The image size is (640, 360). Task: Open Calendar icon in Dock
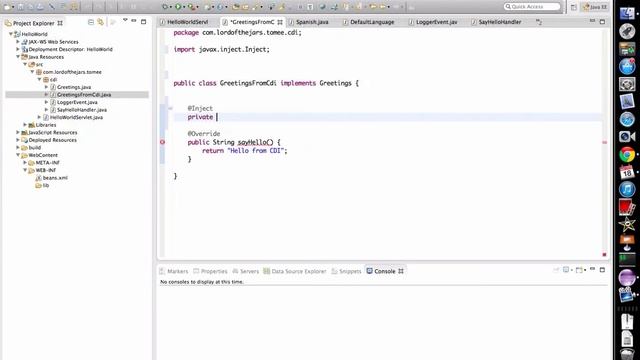[x=627, y=172]
